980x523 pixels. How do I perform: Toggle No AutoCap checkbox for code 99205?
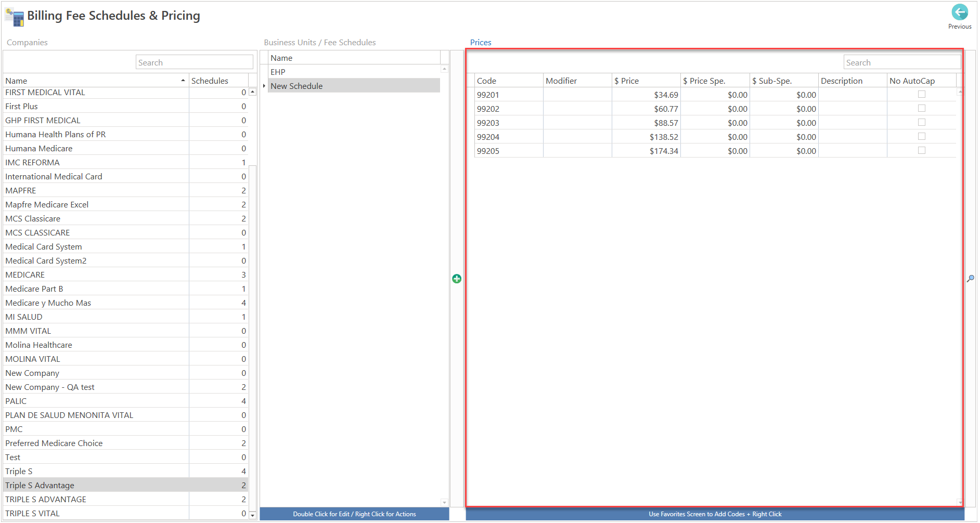pyautogui.click(x=922, y=150)
